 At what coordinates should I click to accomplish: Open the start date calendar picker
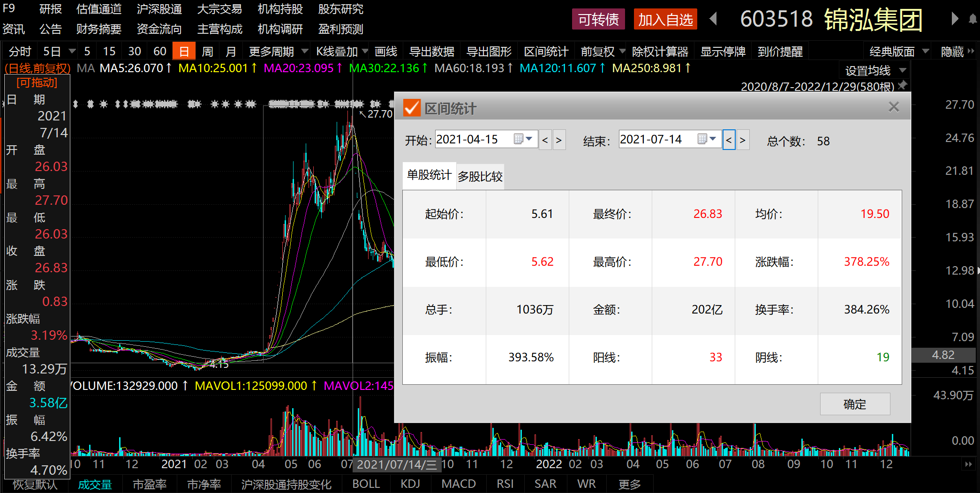pos(522,139)
